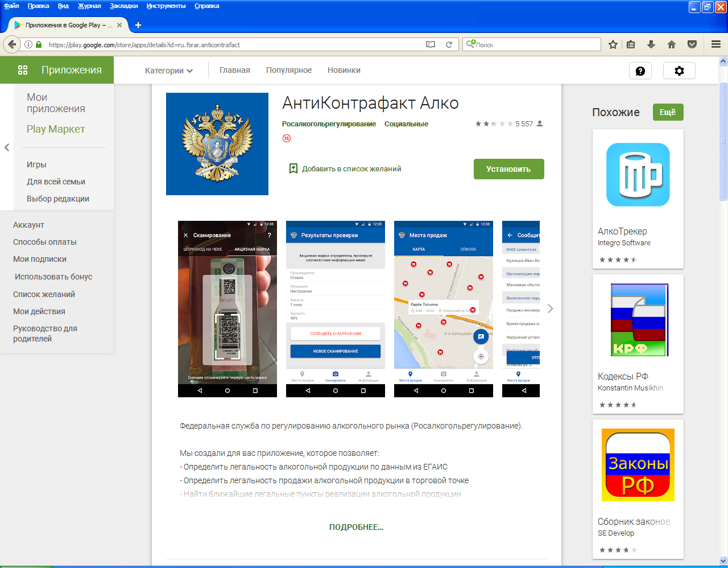Go to the Firefox home page icon
This screenshot has width=728, height=568.
672,44
